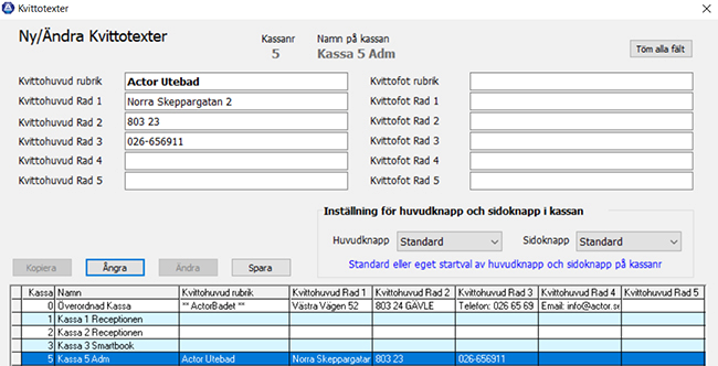
Task: Click the Telefon: 026 65 69 cell
Action: (497, 306)
